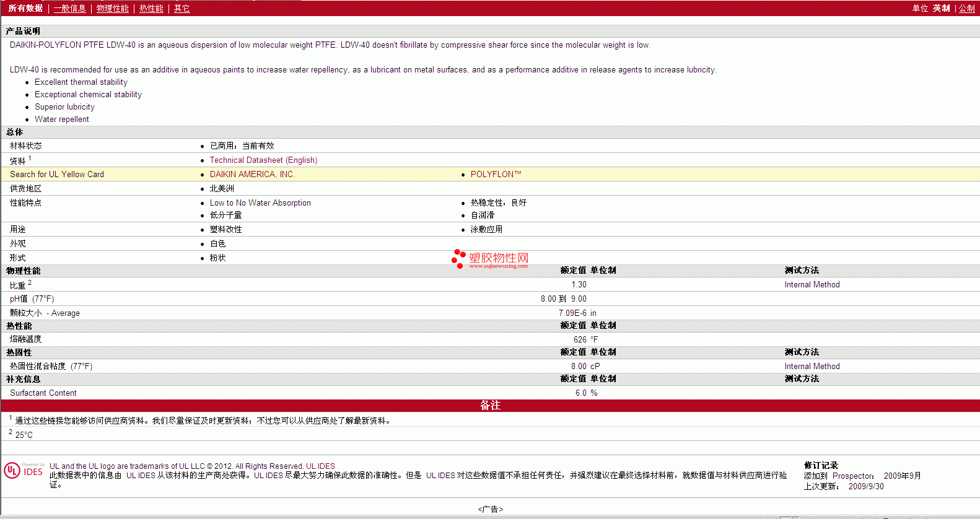
Task: Click the 8.00 到 9.00 pH value
Action: point(563,299)
